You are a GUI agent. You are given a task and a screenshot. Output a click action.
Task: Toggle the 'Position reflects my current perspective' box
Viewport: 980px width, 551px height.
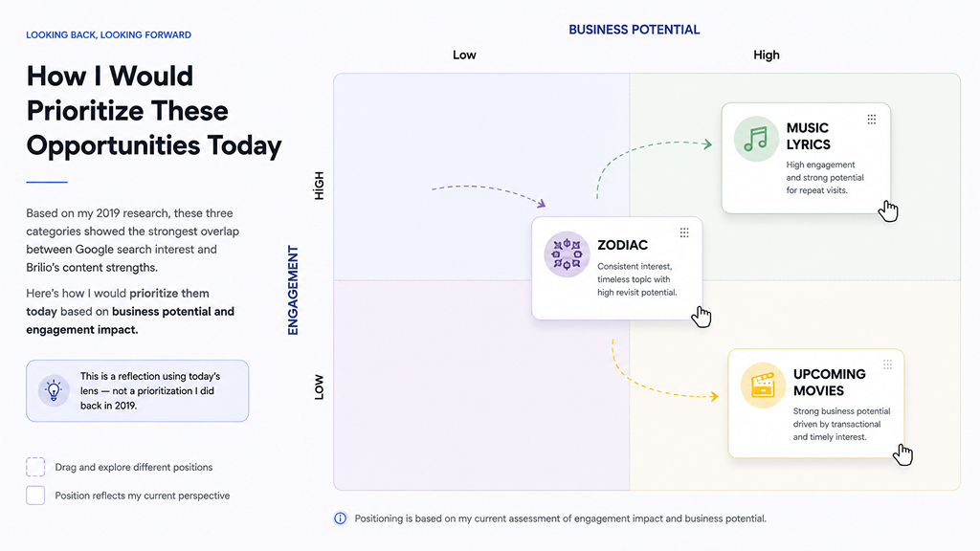[x=35, y=496]
